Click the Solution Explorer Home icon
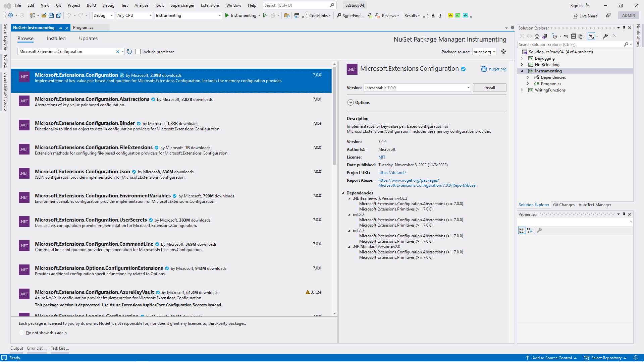The width and height of the screenshot is (644, 362). coord(537,36)
